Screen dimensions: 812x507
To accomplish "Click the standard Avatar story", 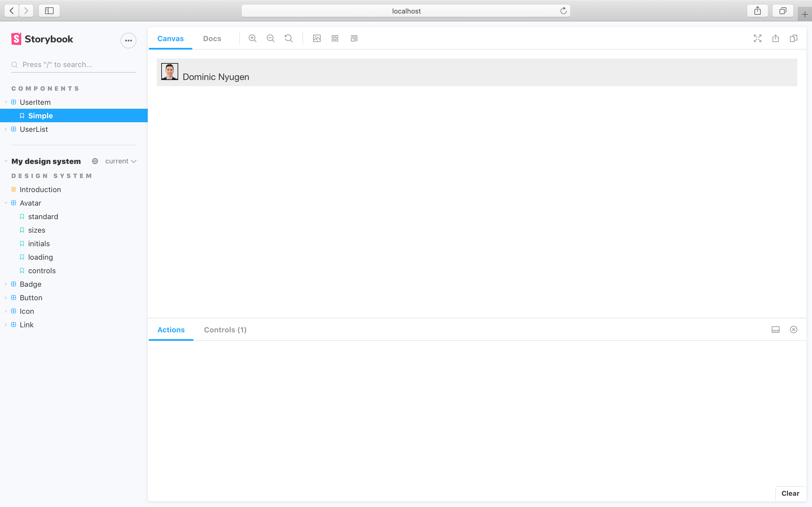I will click(x=43, y=216).
